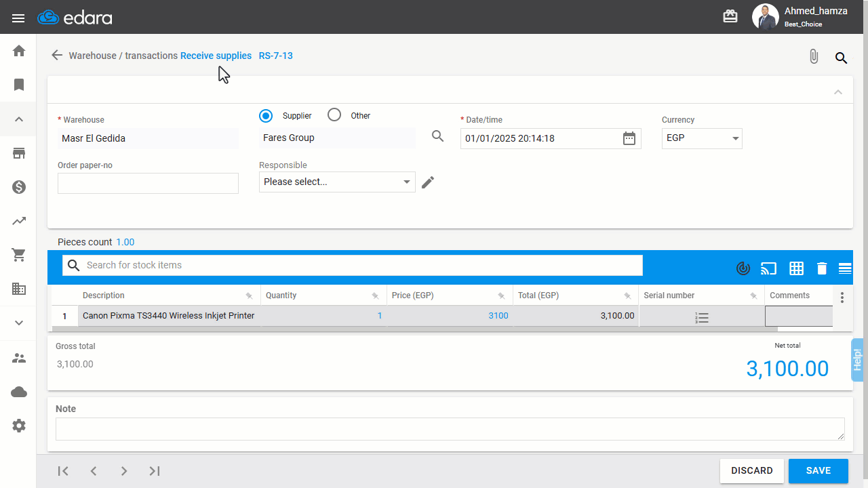Collapse the header form panel
868x488 pixels.
(838, 92)
